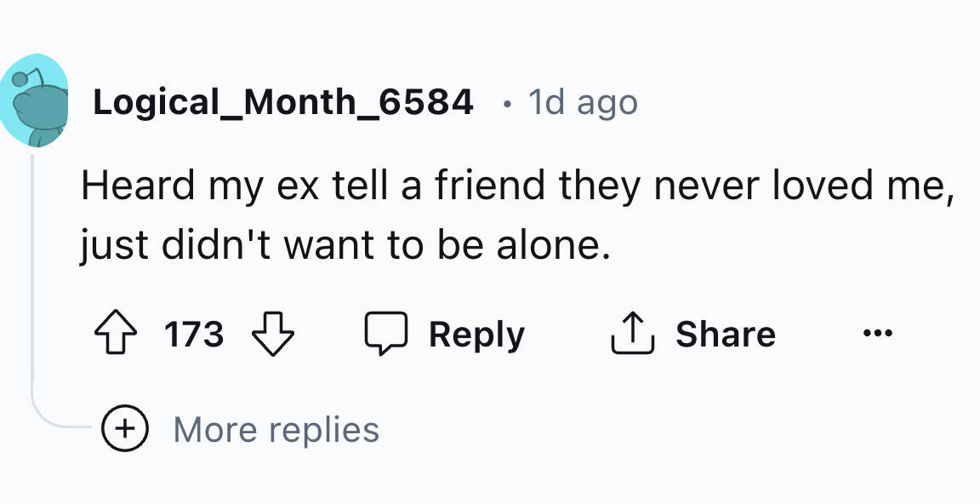Open the Share menu
The image size is (980, 504).
click(726, 333)
